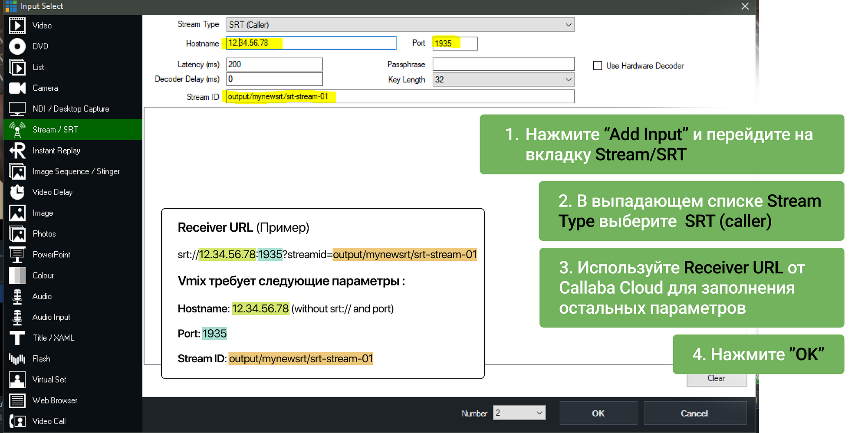Switch to the Instant Replay tab label

pos(56,151)
